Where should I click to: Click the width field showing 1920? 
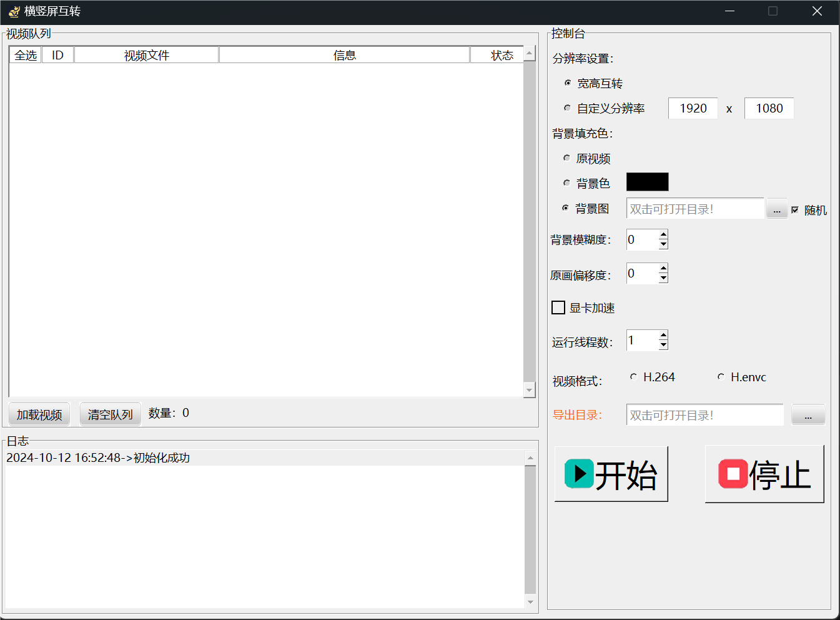click(x=693, y=108)
